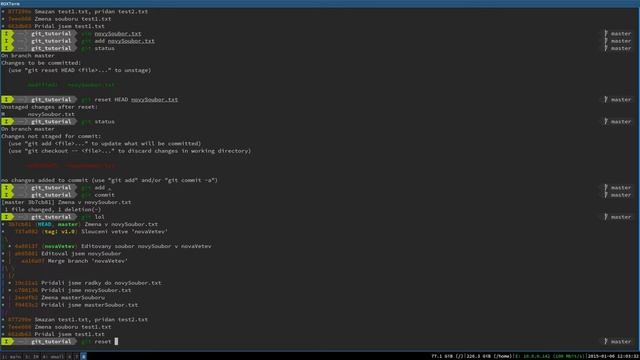640x360 pixels.
Task: Click the 'Pridali jsme novySoubor.txt' commit message
Action: [86, 290]
